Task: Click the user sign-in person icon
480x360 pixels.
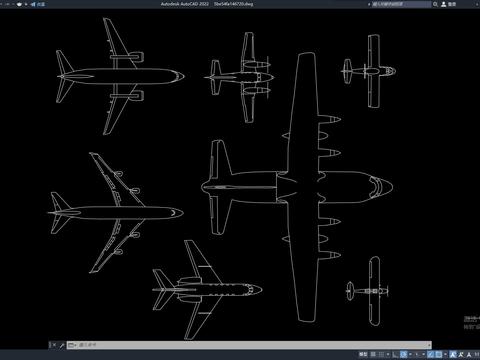Action: [444, 4]
